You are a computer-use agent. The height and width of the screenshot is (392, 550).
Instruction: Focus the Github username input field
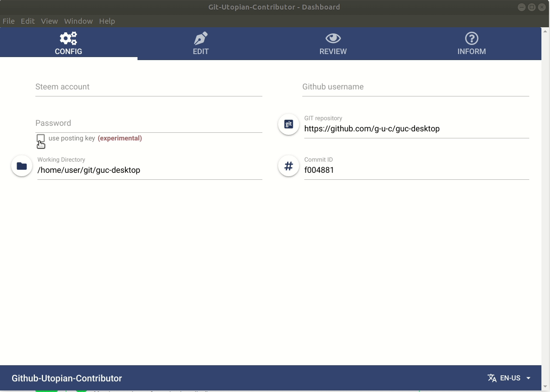coord(416,87)
